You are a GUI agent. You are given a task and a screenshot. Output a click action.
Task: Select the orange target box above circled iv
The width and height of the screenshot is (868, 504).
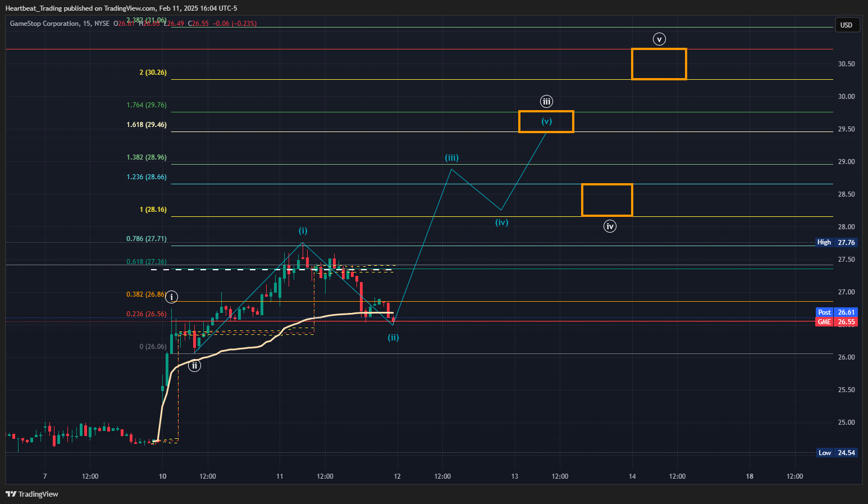tap(607, 200)
